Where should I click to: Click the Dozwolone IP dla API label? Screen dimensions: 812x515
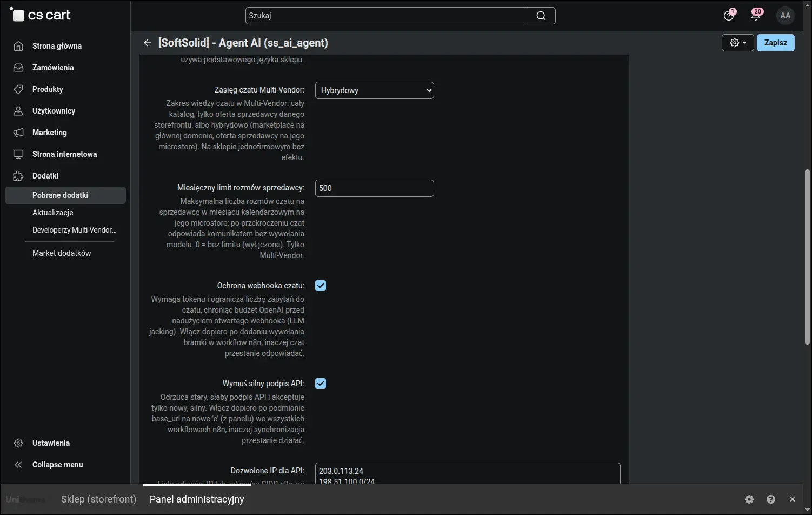[268, 471]
